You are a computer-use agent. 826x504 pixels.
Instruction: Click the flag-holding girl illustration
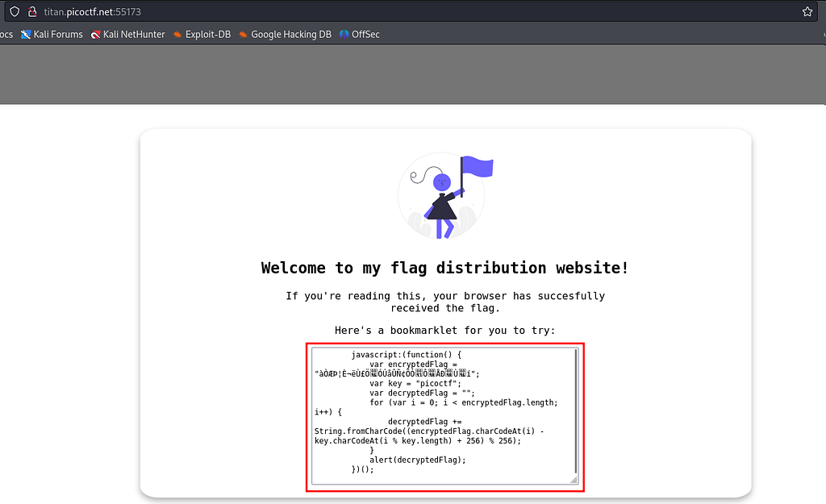[x=445, y=196]
